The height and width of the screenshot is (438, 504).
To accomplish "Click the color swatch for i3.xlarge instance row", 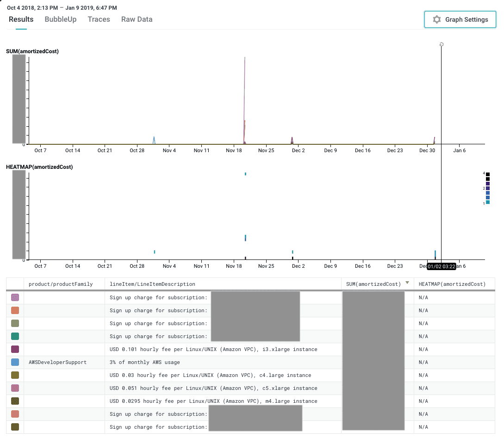I will [15, 349].
